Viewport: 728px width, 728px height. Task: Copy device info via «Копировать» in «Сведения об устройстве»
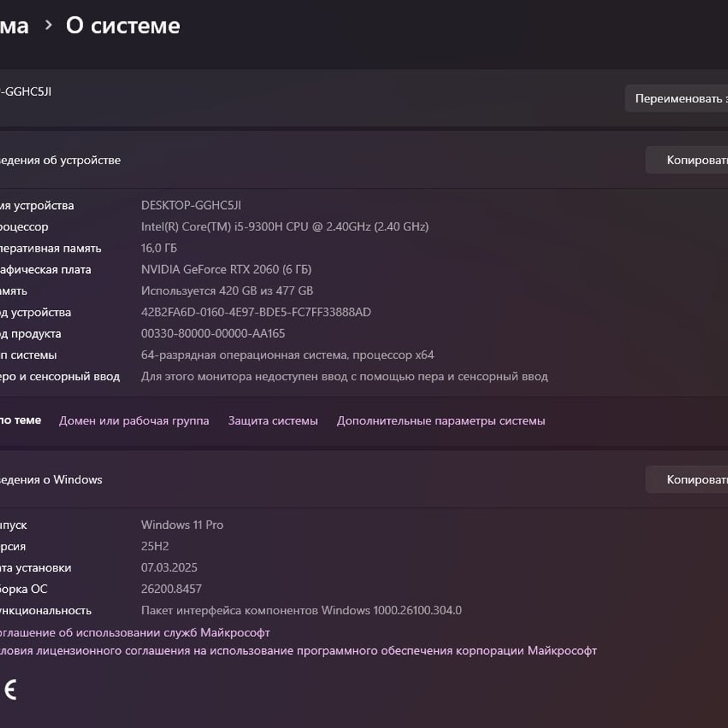tap(687, 160)
